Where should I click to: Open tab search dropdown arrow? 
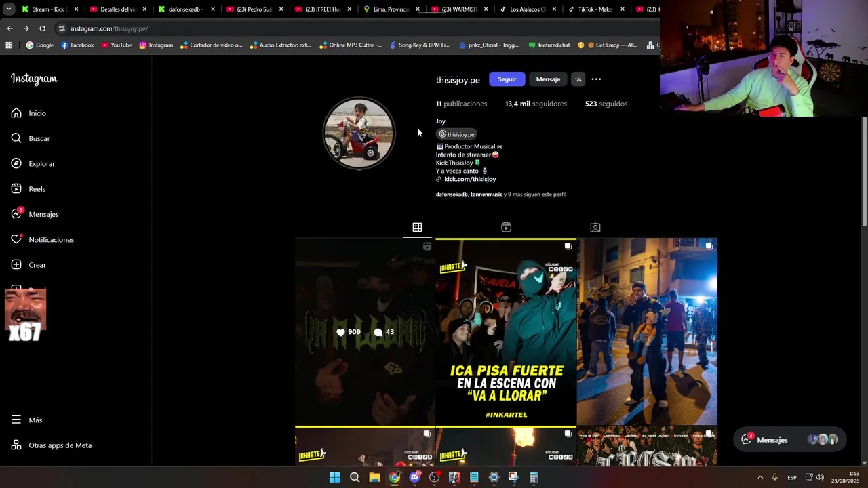point(9,9)
